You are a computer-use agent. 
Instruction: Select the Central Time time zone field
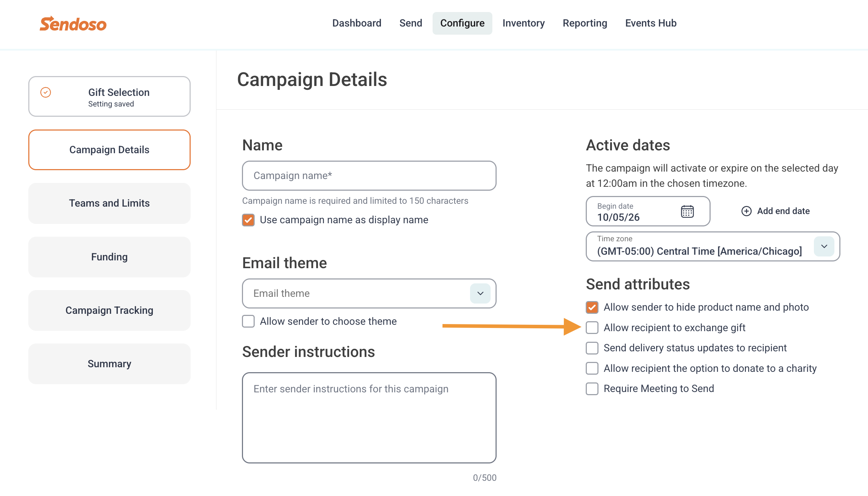coord(713,247)
